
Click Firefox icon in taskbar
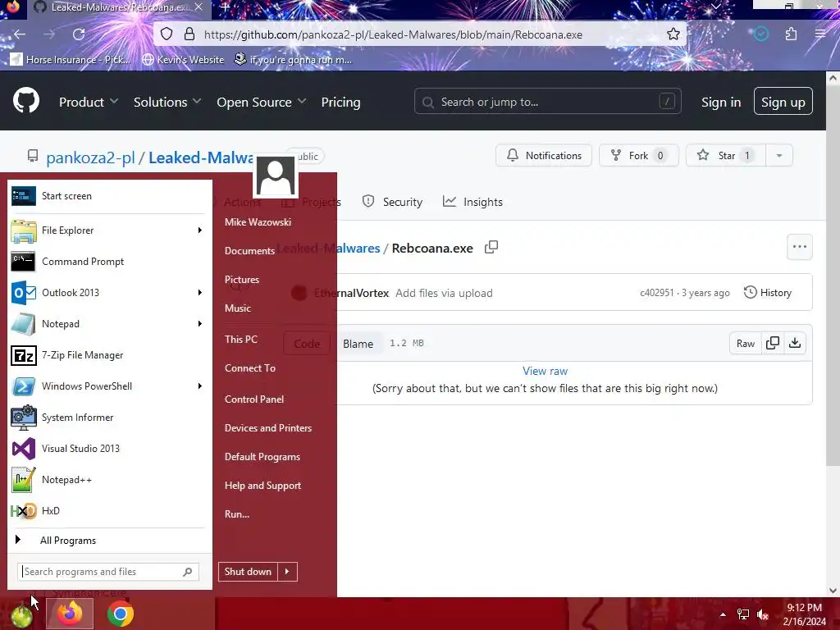[x=70, y=614]
